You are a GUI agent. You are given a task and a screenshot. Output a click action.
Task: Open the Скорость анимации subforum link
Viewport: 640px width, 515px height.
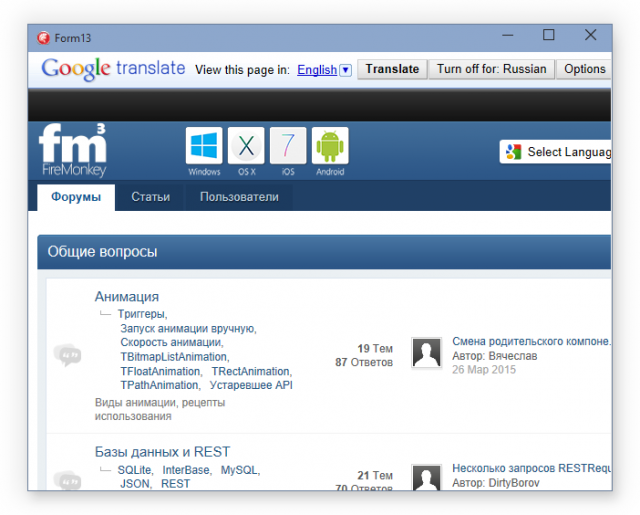point(171,342)
